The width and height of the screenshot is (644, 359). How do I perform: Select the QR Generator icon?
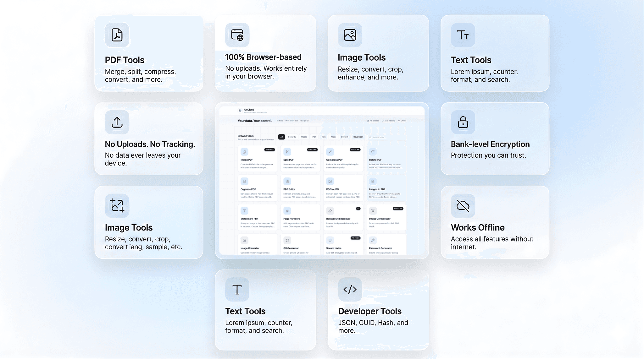click(x=287, y=240)
